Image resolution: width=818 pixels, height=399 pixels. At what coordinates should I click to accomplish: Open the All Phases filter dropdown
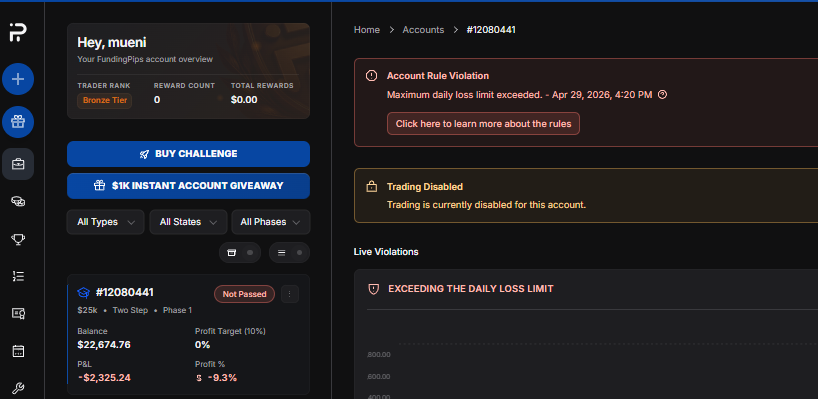point(271,222)
